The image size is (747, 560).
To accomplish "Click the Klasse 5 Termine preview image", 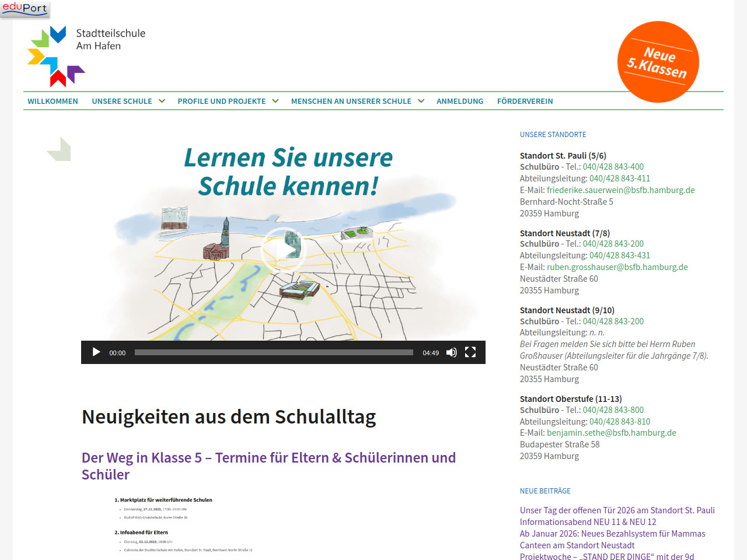I will (184, 525).
